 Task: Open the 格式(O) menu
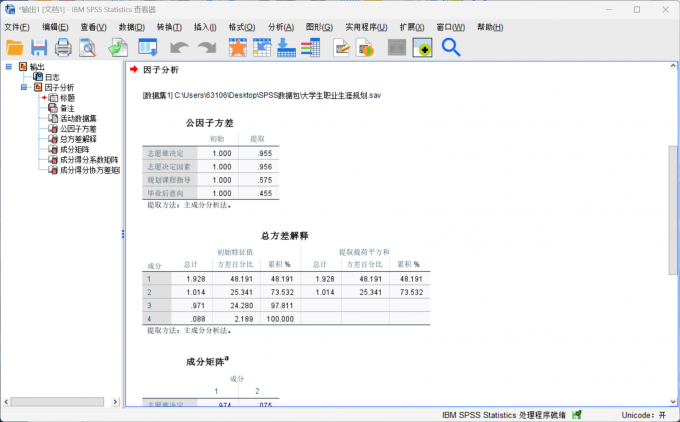click(242, 27)
